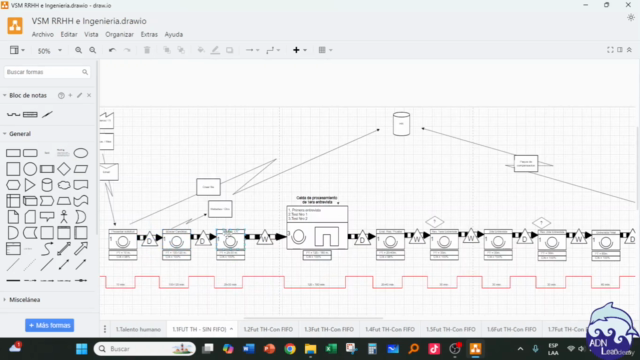
Task: Select the triangle shape in General
Action: coord(30,185)
